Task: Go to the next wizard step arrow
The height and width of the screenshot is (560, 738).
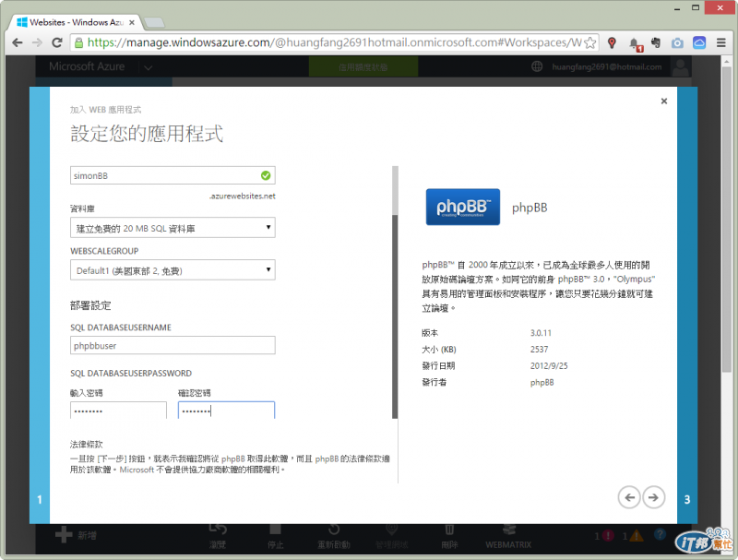Action: pyautogui.click(x=653, y=497)
